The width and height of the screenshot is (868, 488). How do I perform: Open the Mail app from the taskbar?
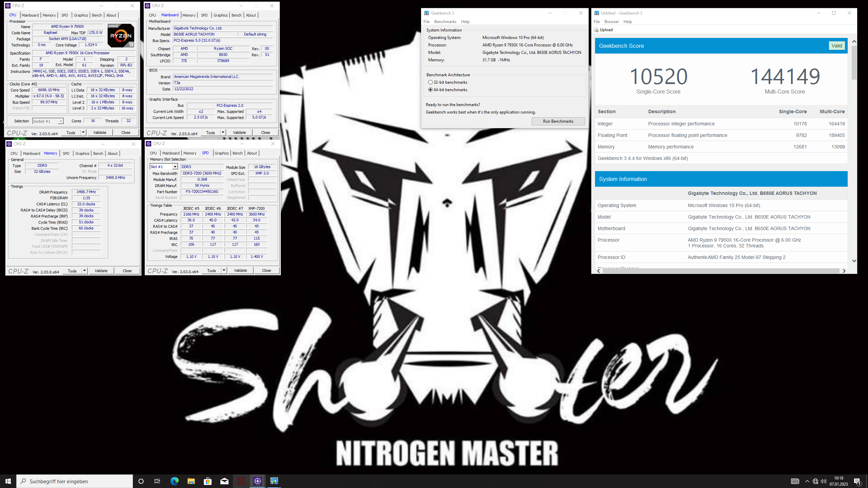click(x=224, y=481)
